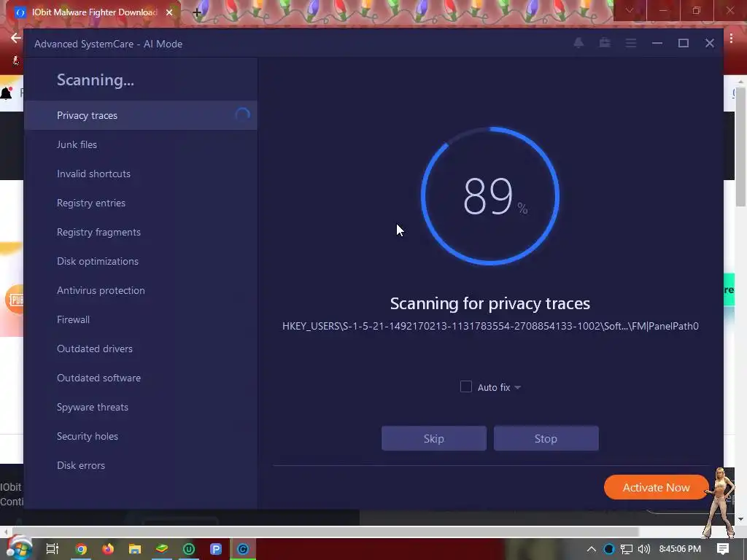Skip the current scan item
This screenshot has height=560, width=747.
pyautogui.click(x=433, y=438)
